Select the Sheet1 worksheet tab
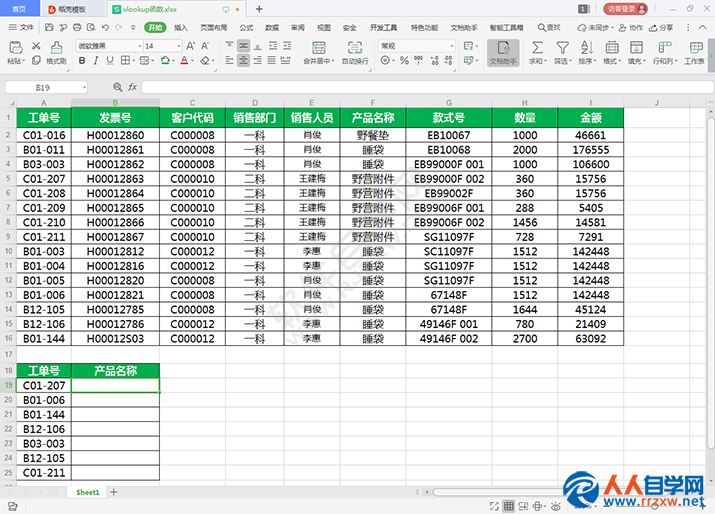 [88, 492]
